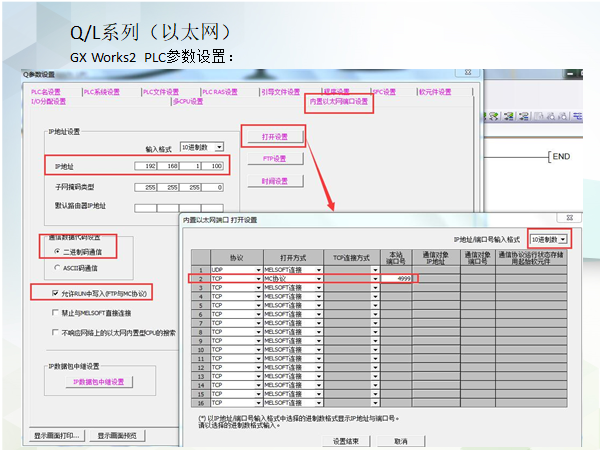Enable 禁止与MELSOFT直接连接 checkbox
This screenshot has height=450, width=600.
55,313
